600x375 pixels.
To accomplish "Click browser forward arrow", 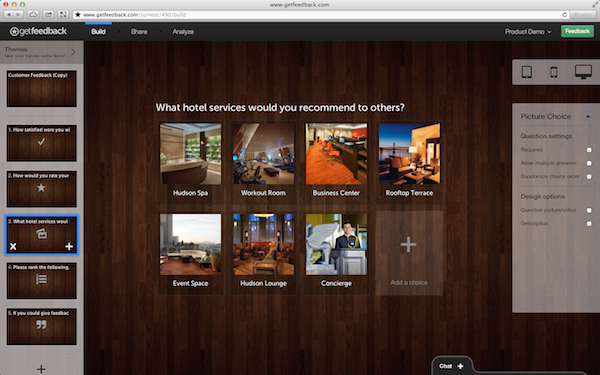I will tap(18, 15).
